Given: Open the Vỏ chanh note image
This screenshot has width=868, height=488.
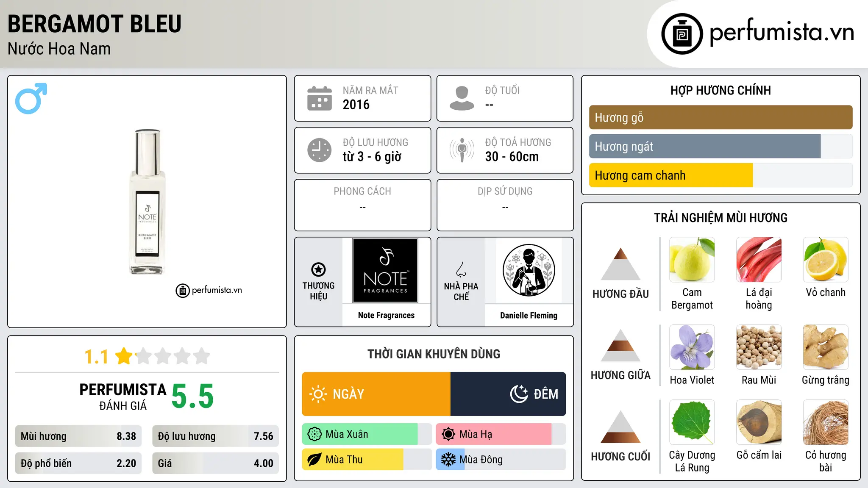Looking at the screenshot, I should click(826, 260).
